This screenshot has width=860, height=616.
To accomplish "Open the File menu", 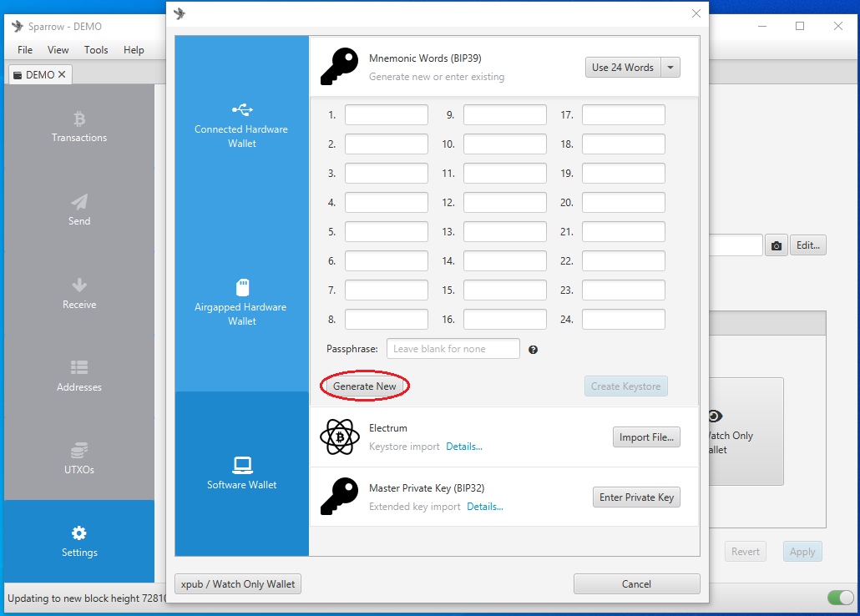I will [x=25, y=50].
